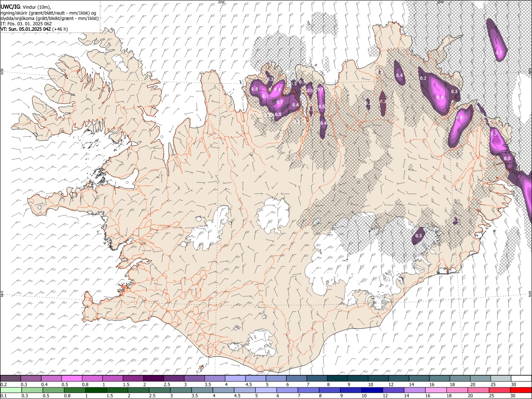Click the 'VT: Sun. 05.01.2025 04Z' valid time

[26, 29]
